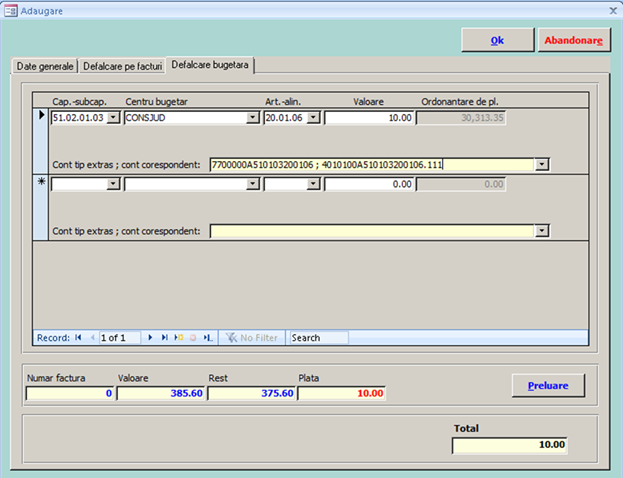Click the Abandonare button
The image size is (623, 478).
[x=573, y=40]
